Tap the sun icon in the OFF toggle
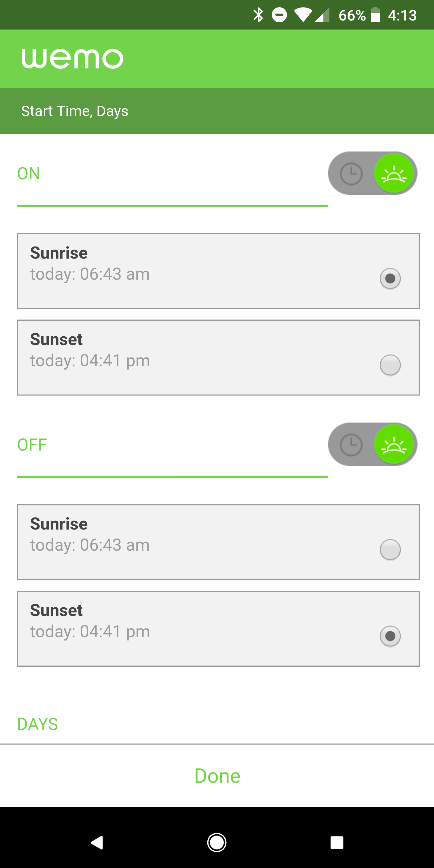Viewport: 434px width, 868px height. pos(394,445)
